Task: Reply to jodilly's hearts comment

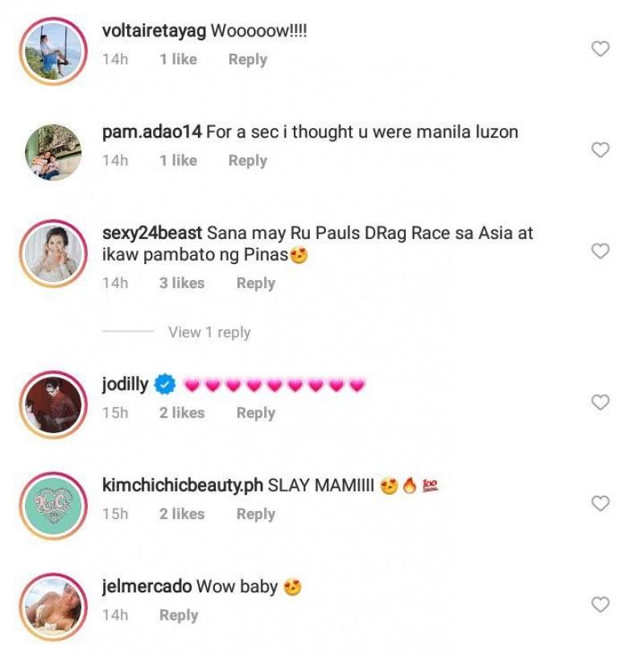Action: click(x=255, y=413)
